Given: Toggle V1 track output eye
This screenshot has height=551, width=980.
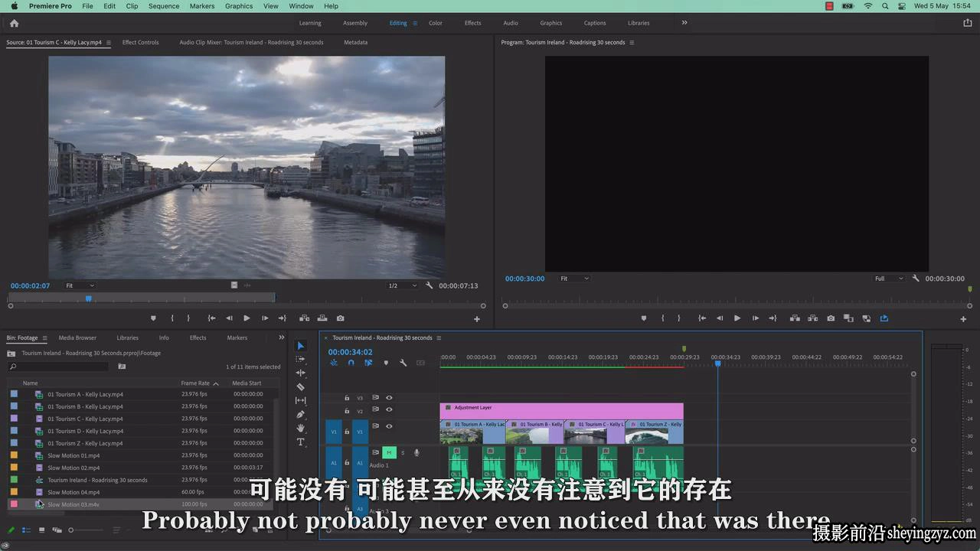Looking at the screenshot, I should point(389,426).
